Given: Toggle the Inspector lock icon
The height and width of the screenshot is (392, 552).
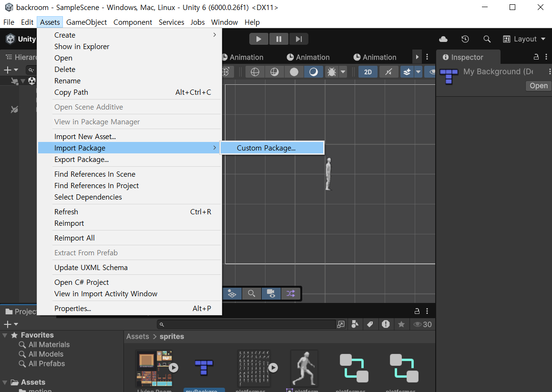Looking at the screenshot, I should [536, 57].
